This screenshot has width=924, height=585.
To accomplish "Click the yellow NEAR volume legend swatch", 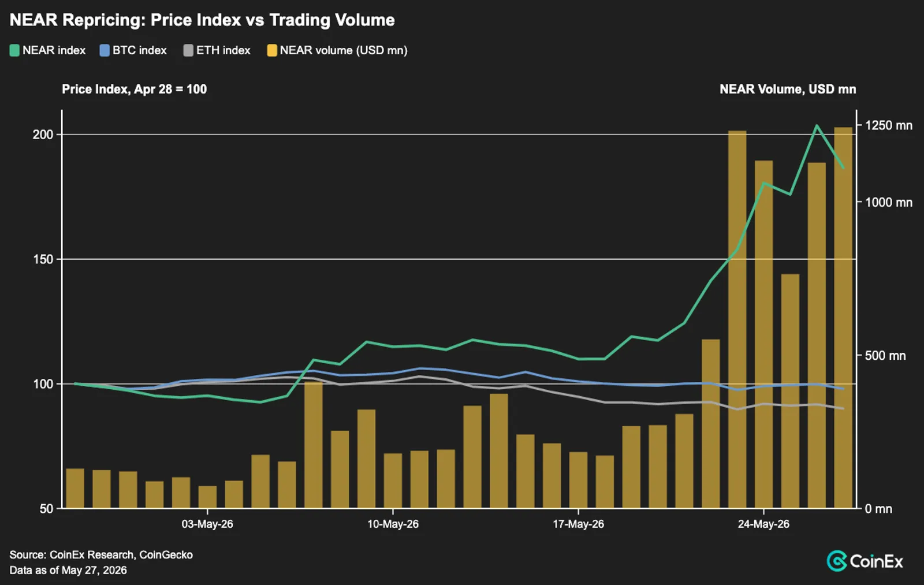I will point(272,51).
